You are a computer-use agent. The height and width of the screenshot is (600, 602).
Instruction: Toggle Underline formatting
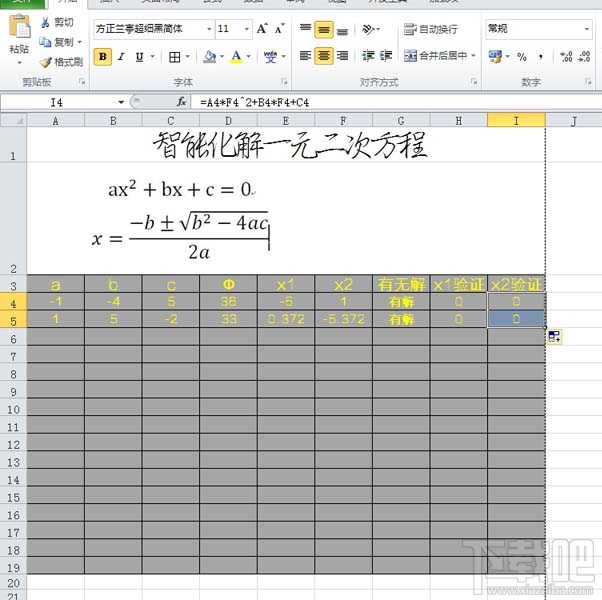(x=139, y=57)
